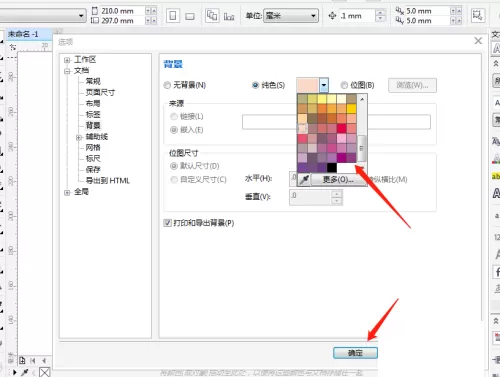Open the 标签 options page
500x377 pixels.
pos(93,114)
